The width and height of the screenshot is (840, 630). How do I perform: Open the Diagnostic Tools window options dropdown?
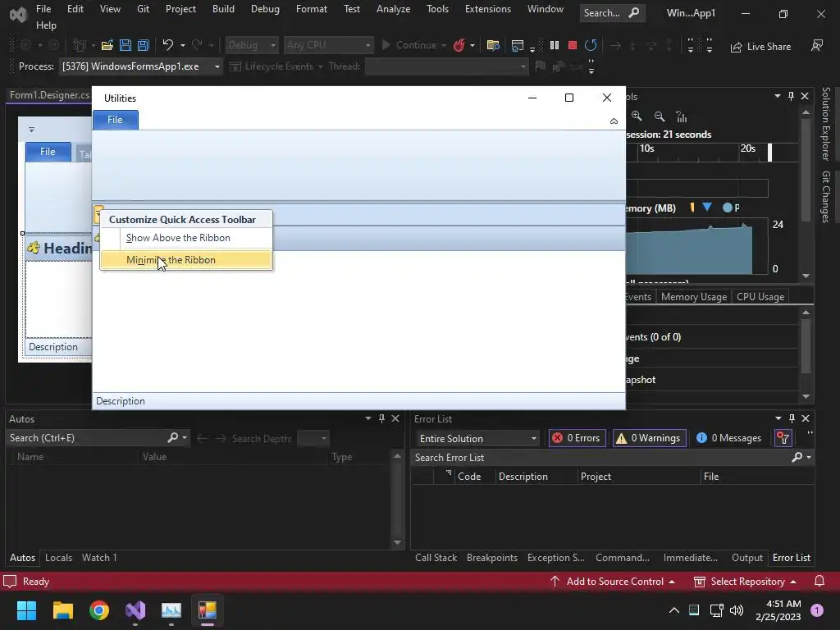[778, 96]
